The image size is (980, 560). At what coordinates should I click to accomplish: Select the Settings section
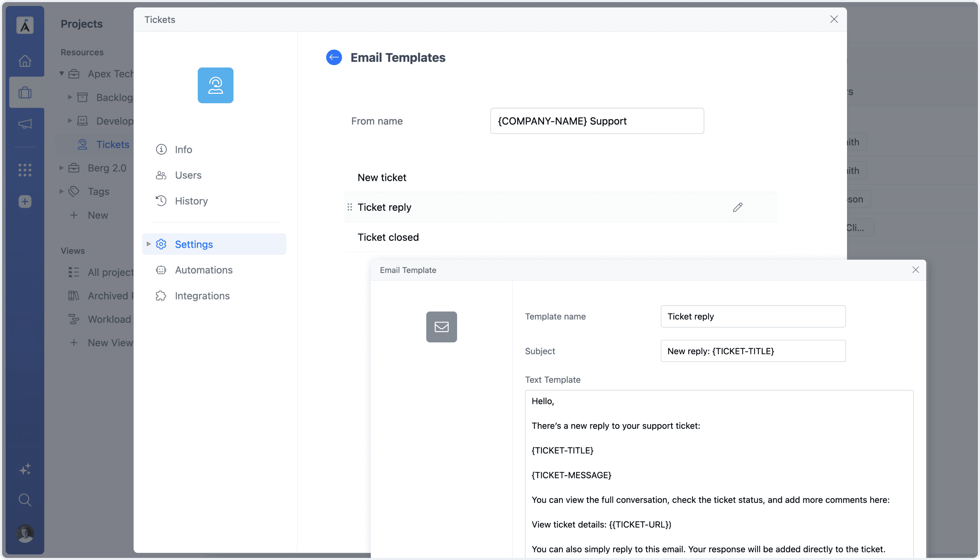[214, 244]
